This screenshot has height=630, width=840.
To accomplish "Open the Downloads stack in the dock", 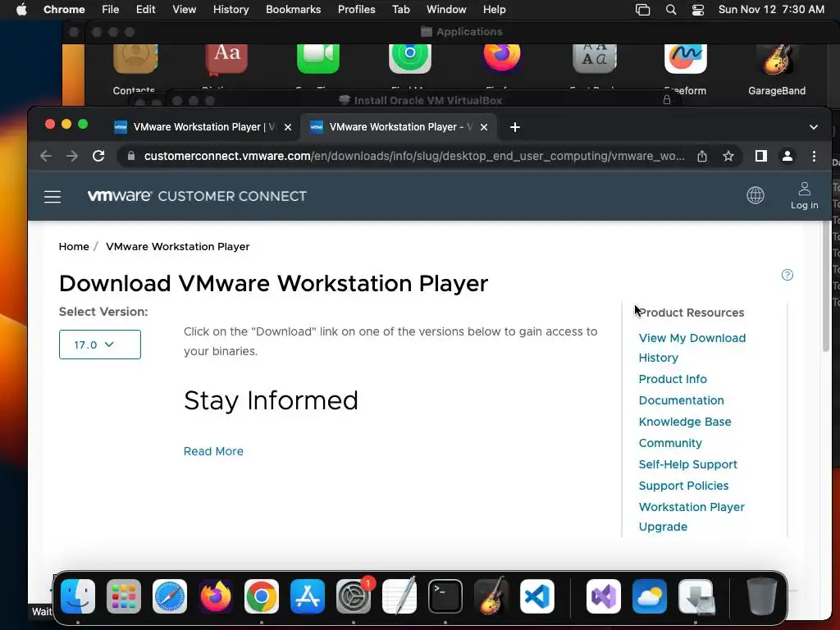I will pos(696,596).
